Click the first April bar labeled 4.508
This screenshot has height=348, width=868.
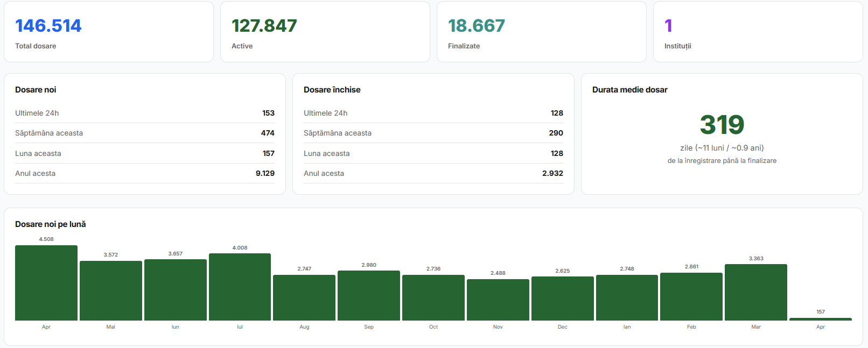(x=46, y=283)
